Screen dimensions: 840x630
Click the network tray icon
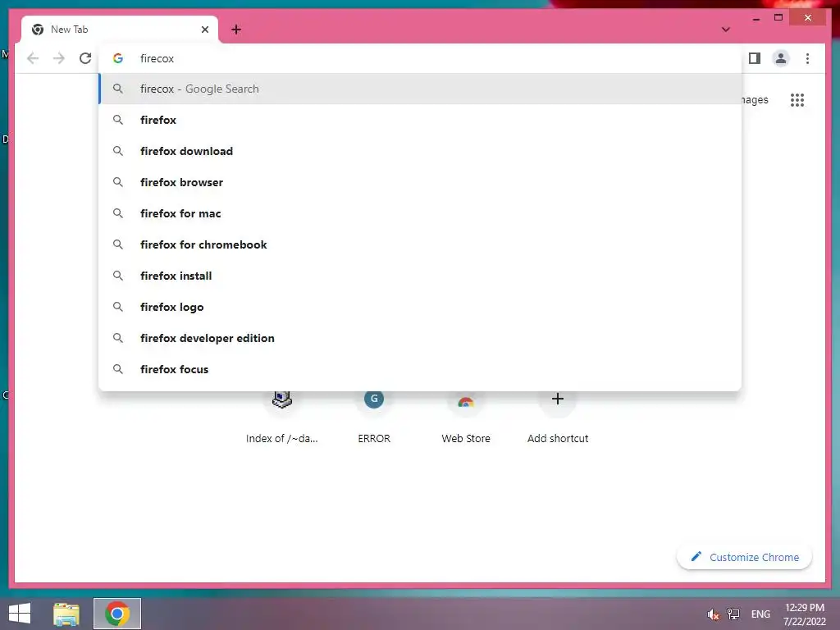tap(733, 614)
